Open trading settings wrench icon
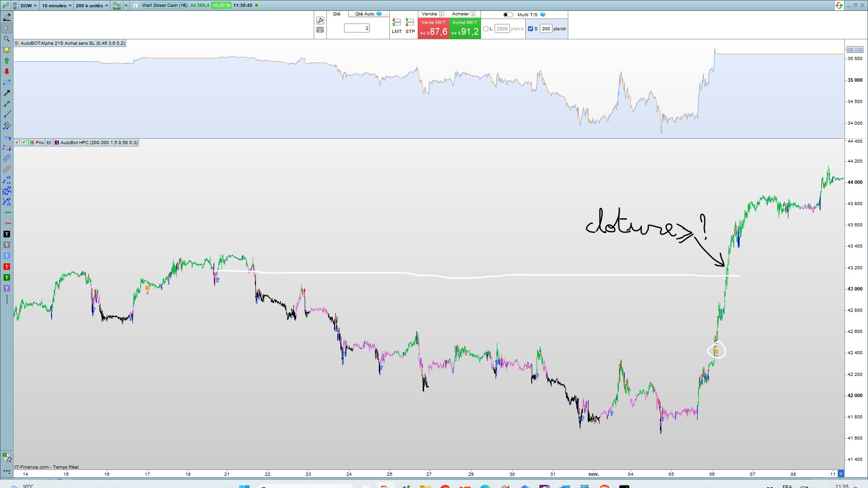This screenshot has height=488, width=868. coord(320,21)
